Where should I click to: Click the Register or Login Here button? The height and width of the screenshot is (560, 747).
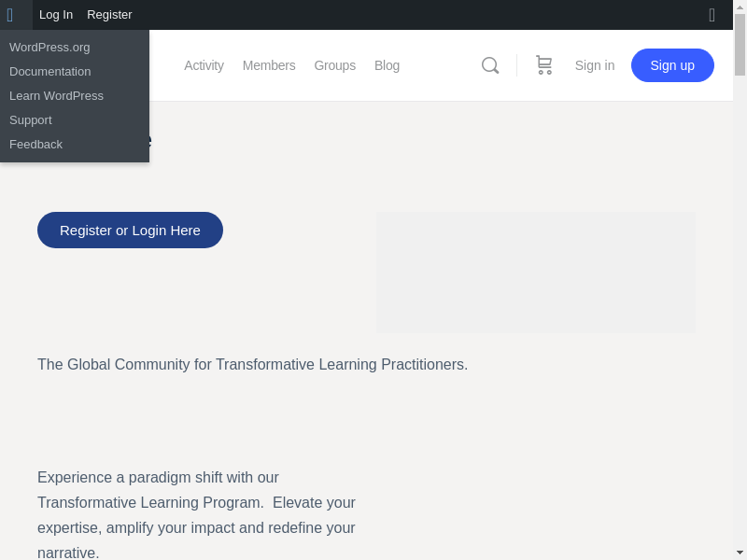coord(130,231)
